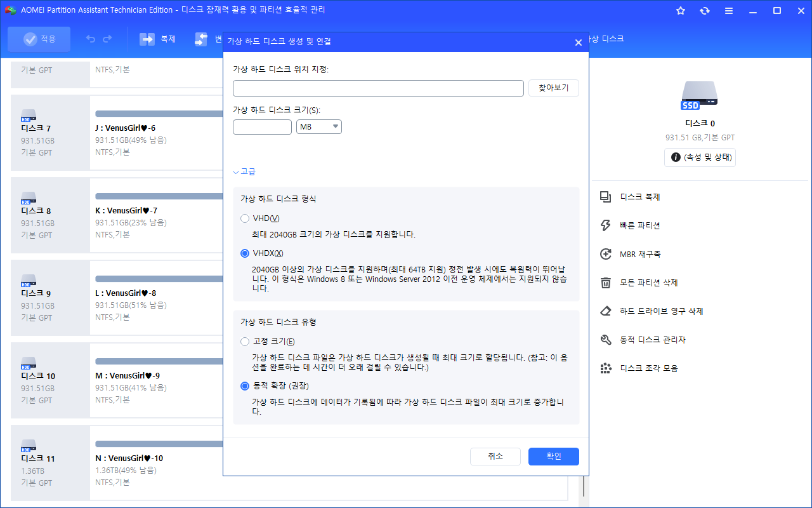Image resolution: width=812 pixels, height=508 pixels.
Task: Click the 동적 디스크 관리자 wrench icon
Action: (x=606, y=340)
